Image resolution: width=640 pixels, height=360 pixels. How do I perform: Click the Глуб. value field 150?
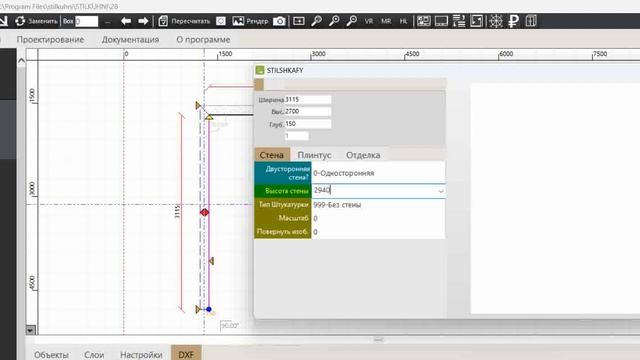click(x=308, y=124)
